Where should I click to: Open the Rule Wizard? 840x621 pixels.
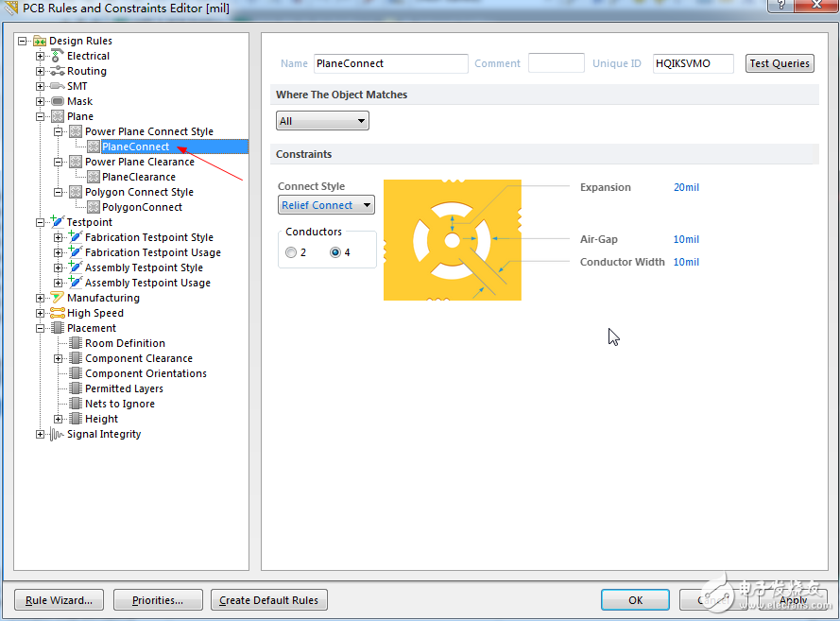pos(59,600)
